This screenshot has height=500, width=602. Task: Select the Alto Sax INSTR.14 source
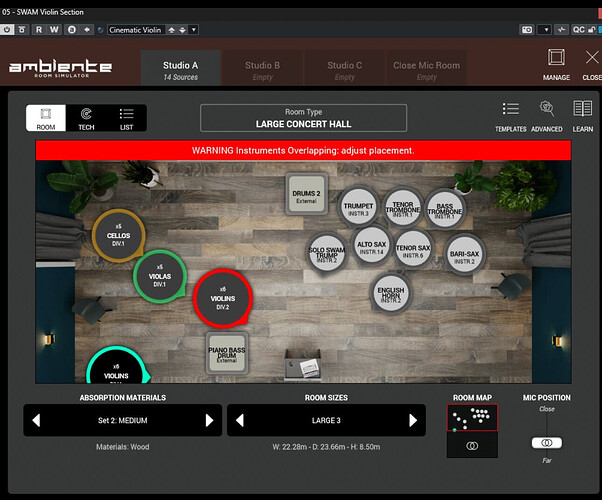pos(372,246)
